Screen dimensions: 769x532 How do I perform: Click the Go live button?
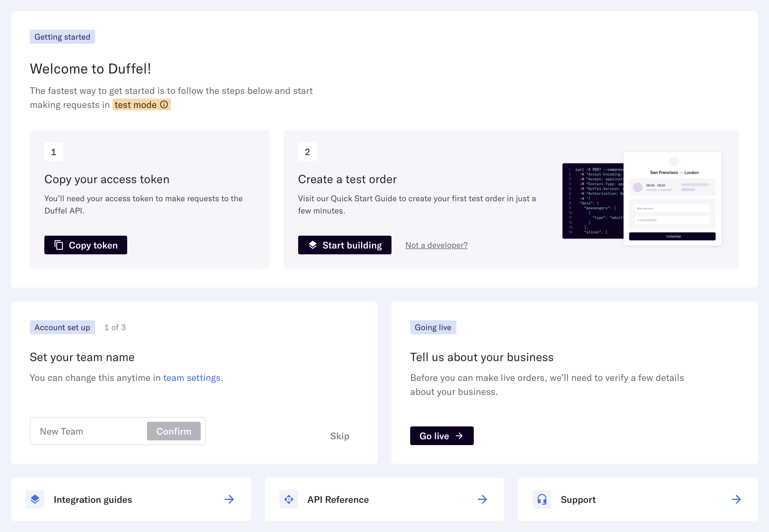click(442, 435)
